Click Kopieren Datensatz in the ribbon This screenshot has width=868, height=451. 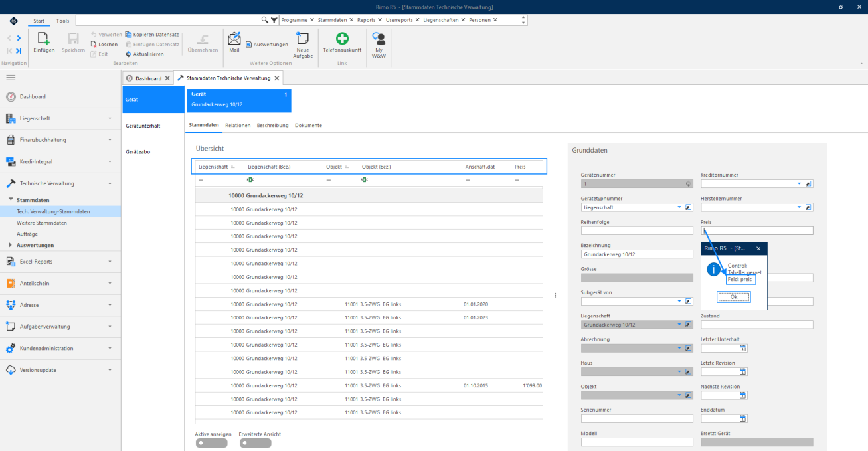(152, 34)
